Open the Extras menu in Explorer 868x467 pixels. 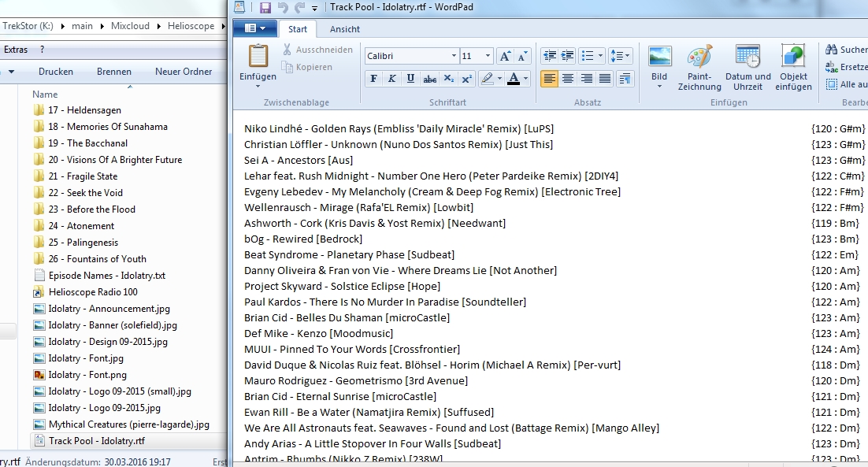pyautogui.click(x=16, y=50)
